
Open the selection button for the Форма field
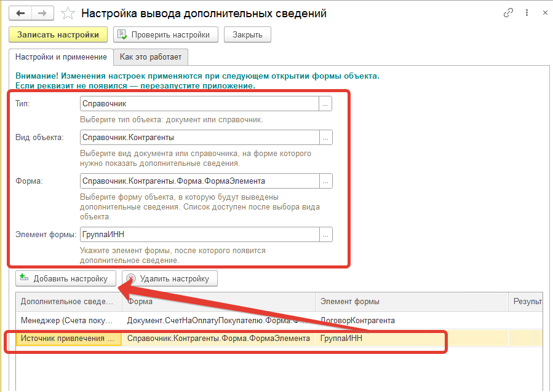pos(326,181)
